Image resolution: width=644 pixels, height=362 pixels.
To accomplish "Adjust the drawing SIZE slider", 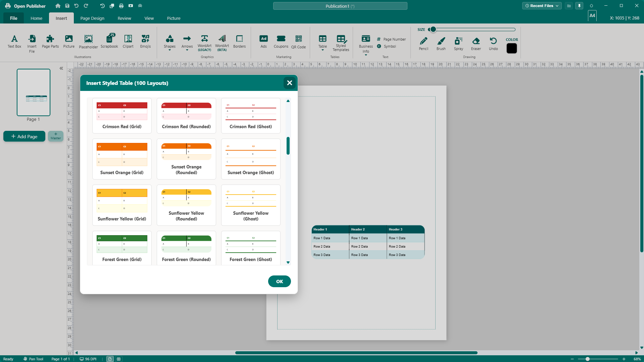I will click(x=472, y=30).
